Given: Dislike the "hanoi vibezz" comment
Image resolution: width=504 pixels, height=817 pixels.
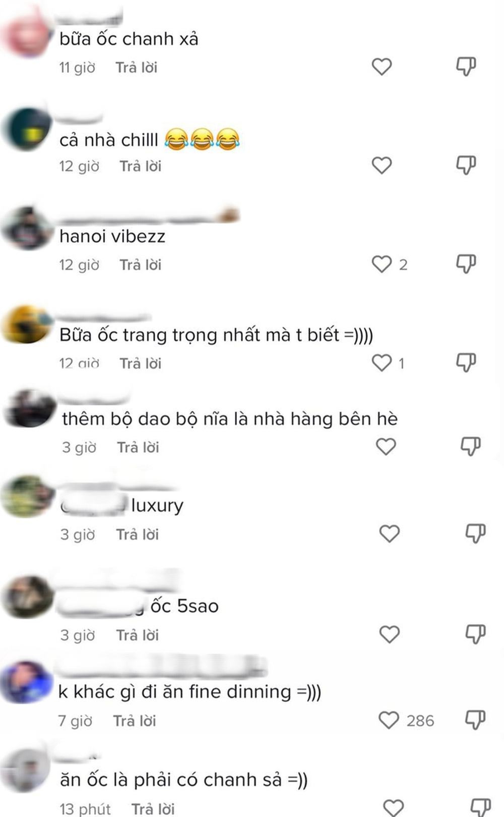Looking at the screenshot, I should [466, 264].
